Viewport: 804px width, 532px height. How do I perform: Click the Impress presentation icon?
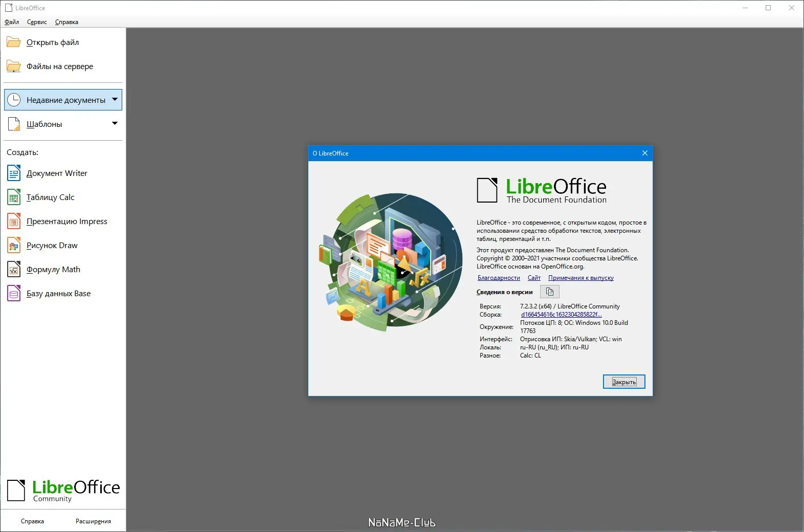coord(14,221)
